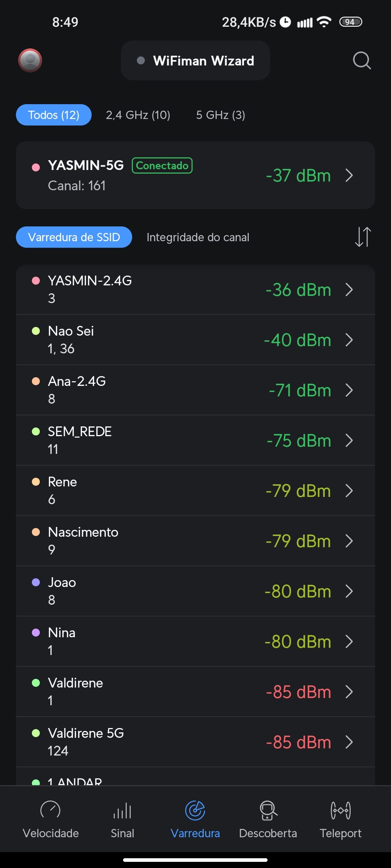Screen dimensions: 391x868
Task: Select the Varredura radar icon
Action: tap(195, 810)
